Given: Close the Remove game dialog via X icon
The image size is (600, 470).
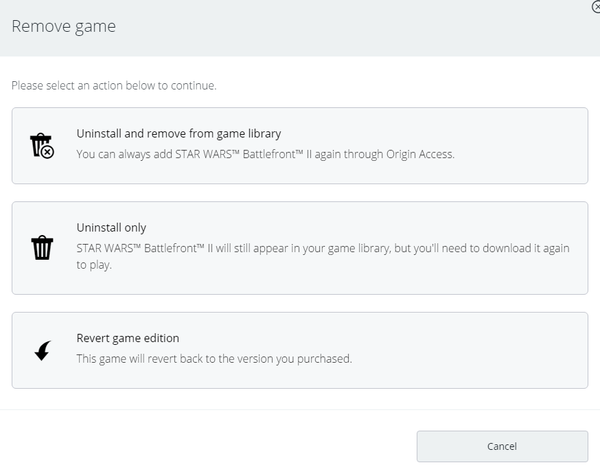Looking at the screenshot, I should tap(596, 7).
